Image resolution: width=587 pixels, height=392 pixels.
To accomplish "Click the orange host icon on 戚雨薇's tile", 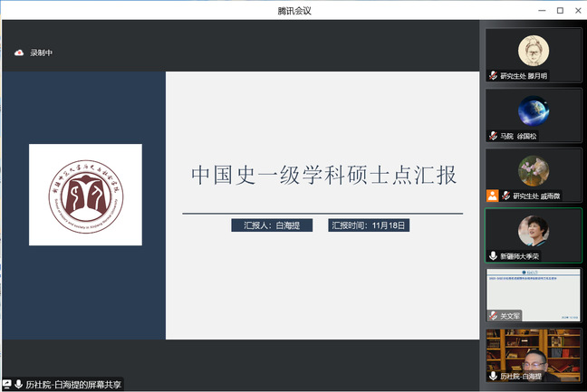I will 493,196.
